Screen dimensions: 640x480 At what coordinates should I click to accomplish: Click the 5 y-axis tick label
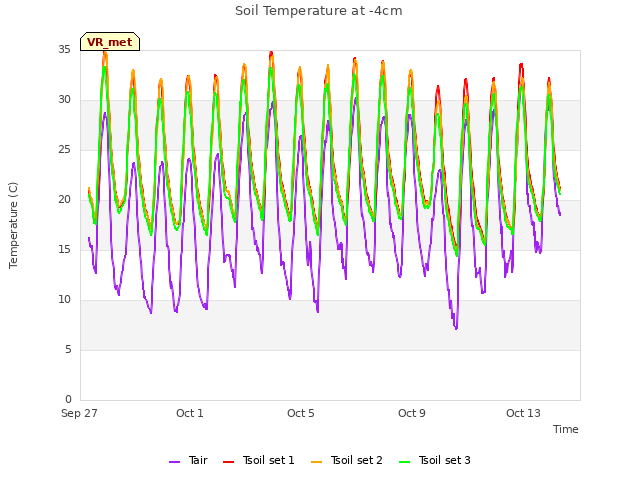[x=68, y=350]
